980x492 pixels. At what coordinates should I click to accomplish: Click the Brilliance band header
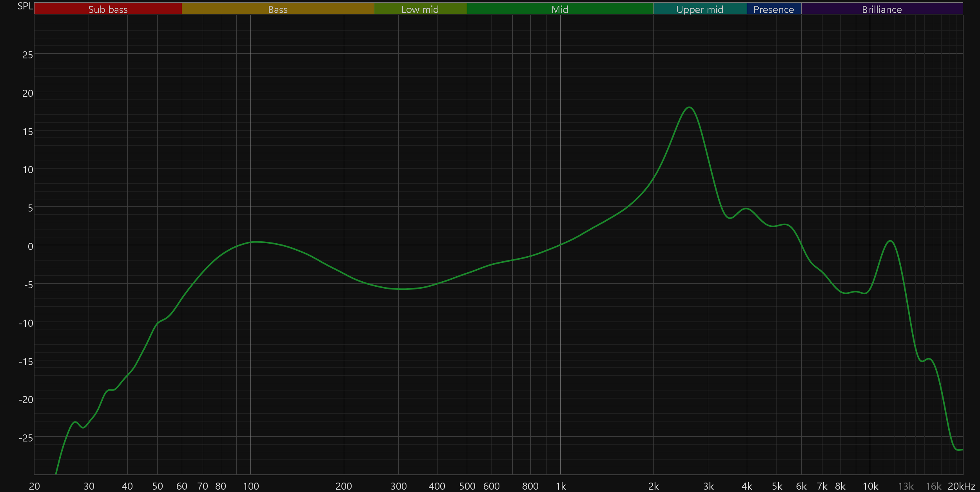tap(882, 9)
